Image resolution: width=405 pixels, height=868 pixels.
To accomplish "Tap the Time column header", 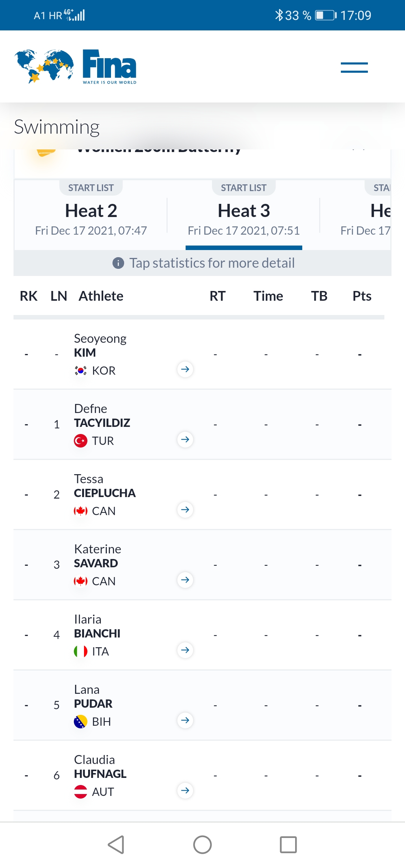I will pyautogui.click(x=268, y=296).
